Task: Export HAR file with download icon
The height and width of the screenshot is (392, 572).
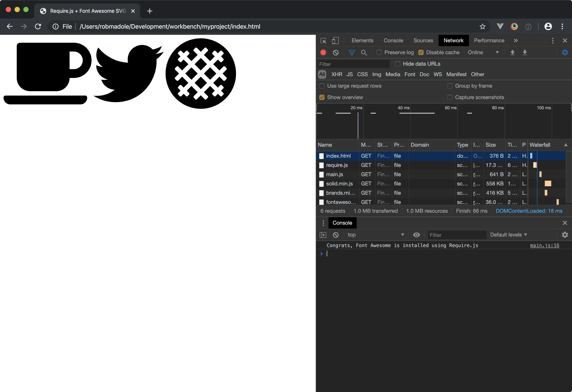Action: tap(525, 52)
